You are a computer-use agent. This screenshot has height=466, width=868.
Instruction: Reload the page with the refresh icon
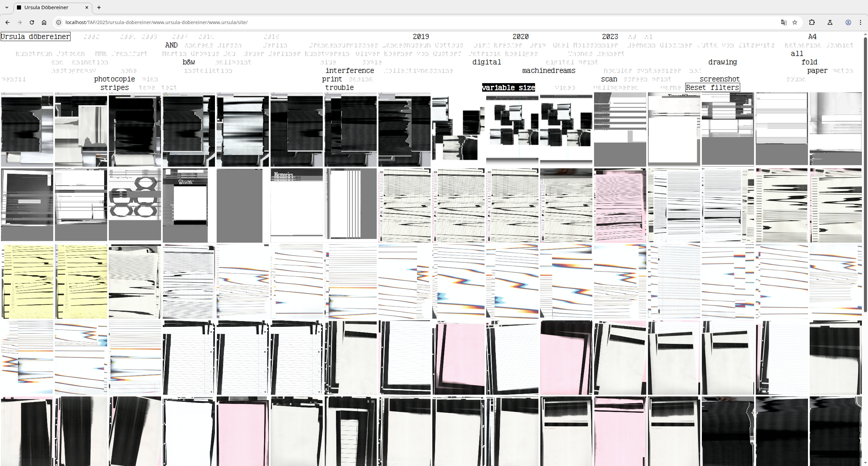point(32,22)
